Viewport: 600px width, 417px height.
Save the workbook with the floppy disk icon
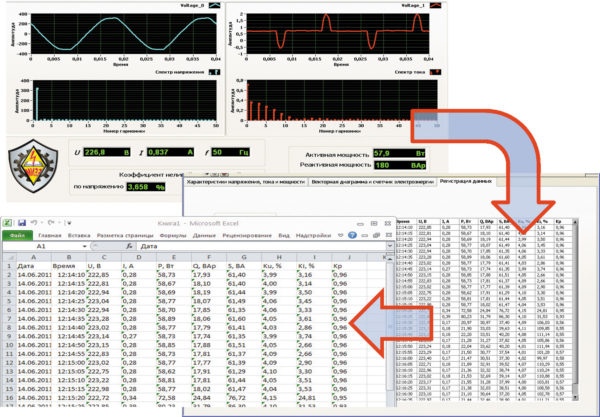22,223
